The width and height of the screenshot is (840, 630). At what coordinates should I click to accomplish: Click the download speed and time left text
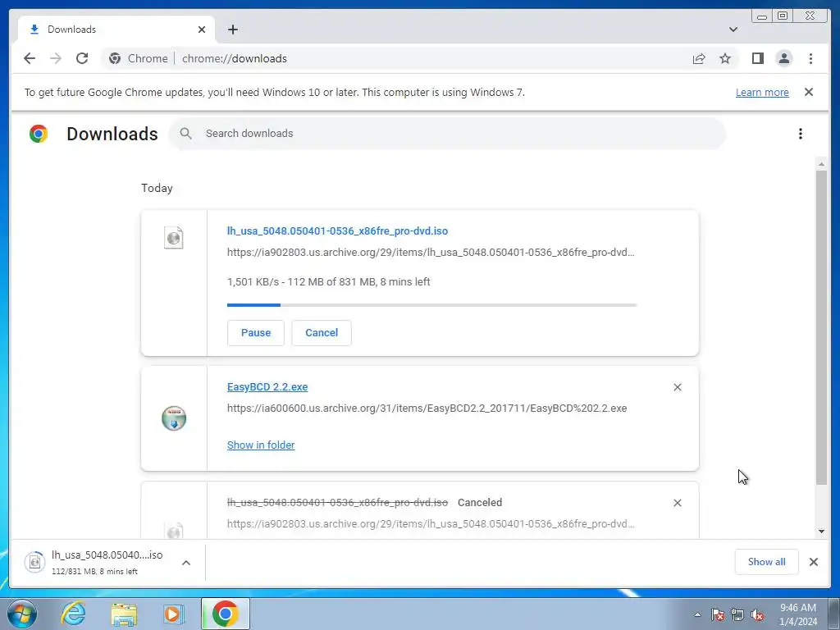pos(328,282)
